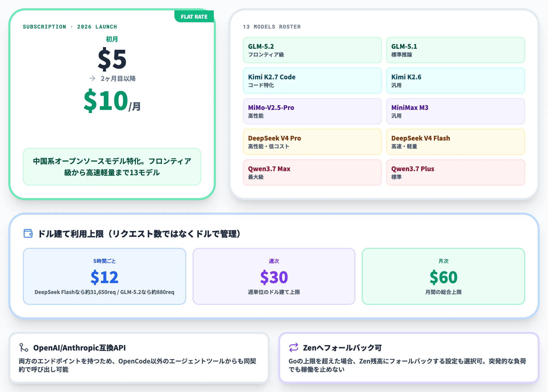This screenshot has width=548, height=392.
Task: Click the 標準推論 subtitle under GLM-5.1
Action: pyautogui.click(x=401, y=55)
